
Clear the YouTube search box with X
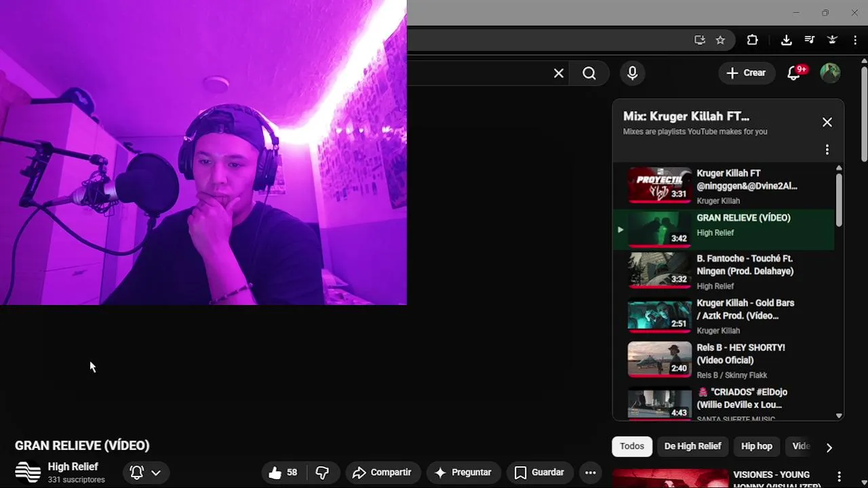tap(559, 73)
